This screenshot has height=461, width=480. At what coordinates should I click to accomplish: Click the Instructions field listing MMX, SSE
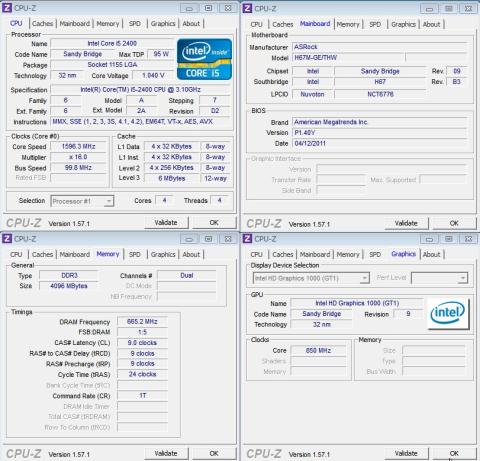point(140,122)
